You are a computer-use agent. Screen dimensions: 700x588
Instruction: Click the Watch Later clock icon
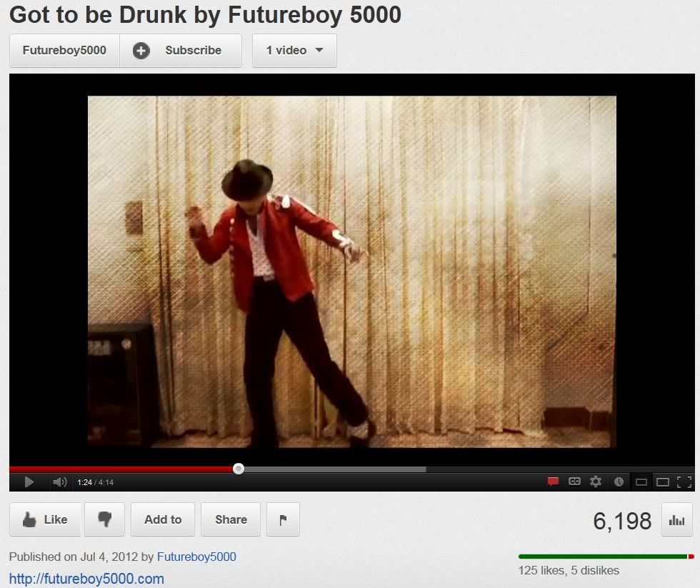[619, 482]
